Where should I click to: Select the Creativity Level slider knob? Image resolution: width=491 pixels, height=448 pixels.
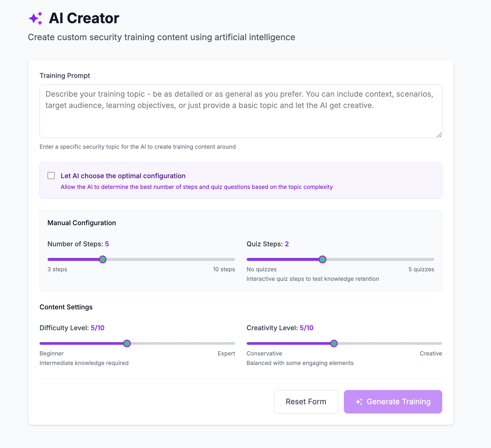pos(334,344)
